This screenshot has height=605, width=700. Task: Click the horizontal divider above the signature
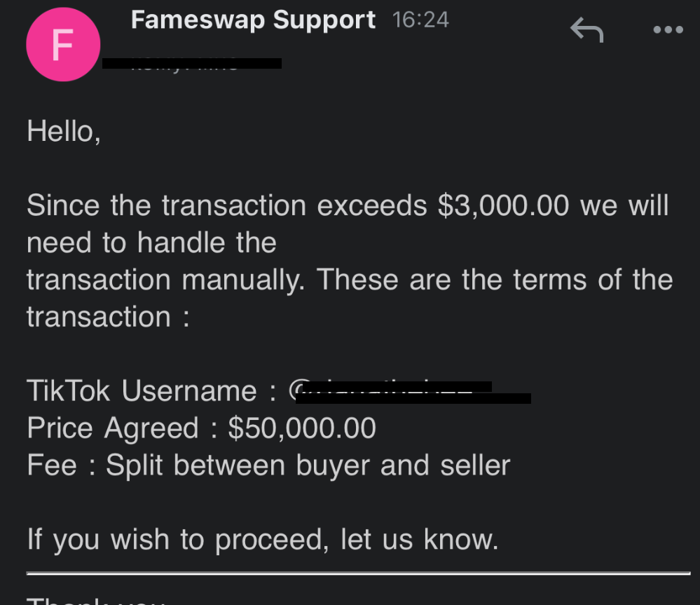point(359,573)
